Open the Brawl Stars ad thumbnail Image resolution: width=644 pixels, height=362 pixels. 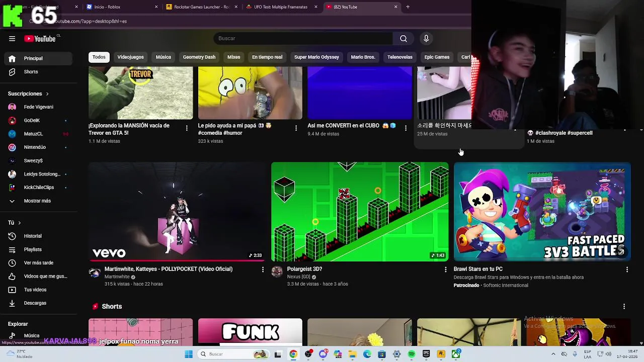tap(542, 212)
